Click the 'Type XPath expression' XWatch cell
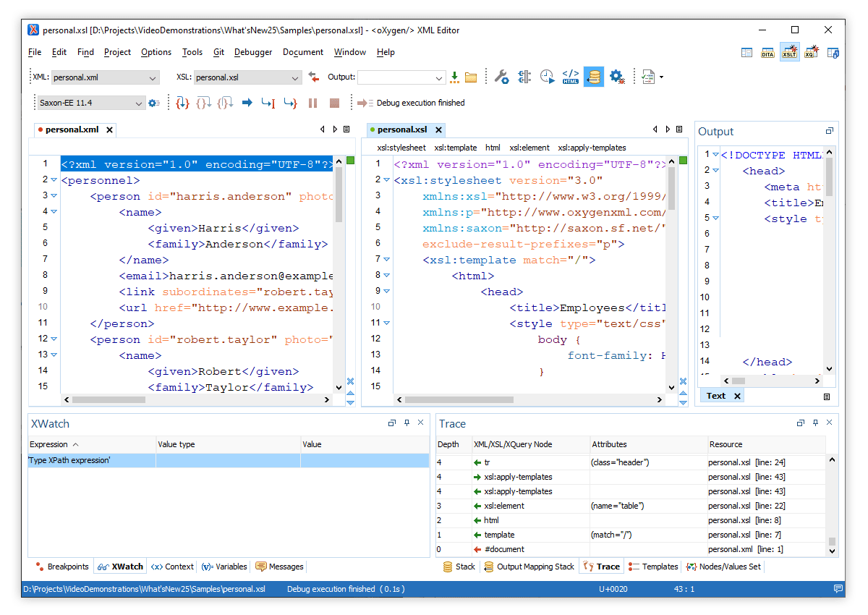This screenshot has height=615, width=868. pyautogui.click(x=91, y=460)
